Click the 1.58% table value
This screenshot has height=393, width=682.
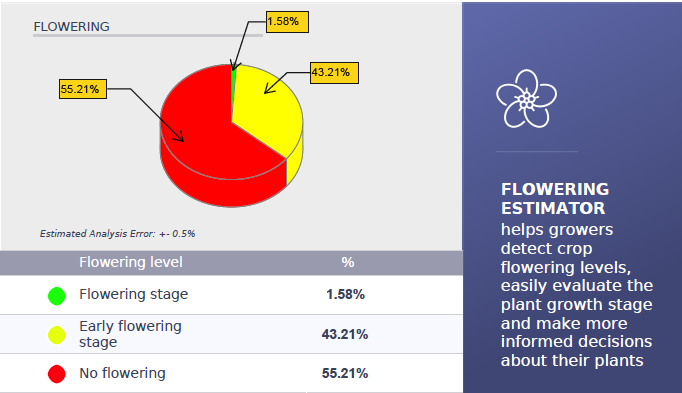(x=345, y=295)
